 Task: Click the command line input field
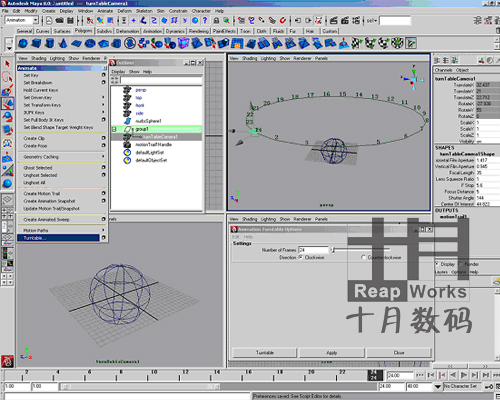127,396
